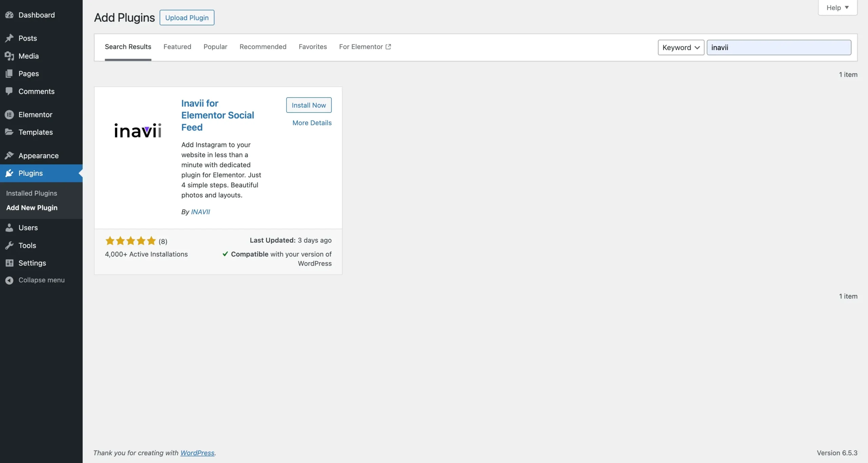Click the Settings sliders icon
The image size is (868, 463).
[9, 263]
